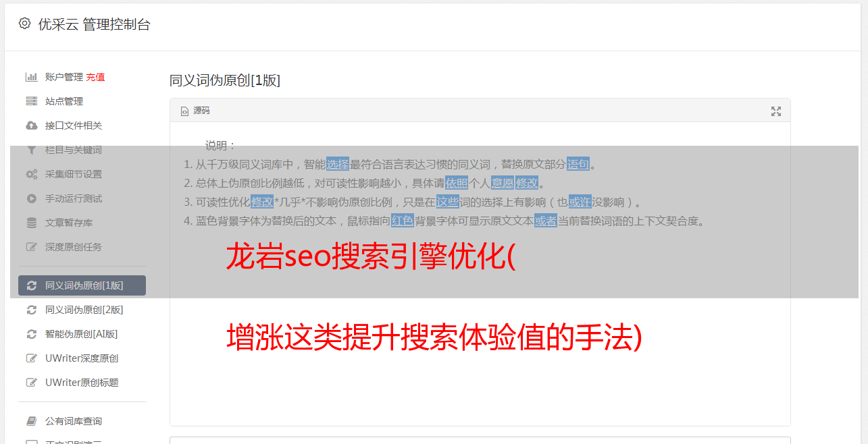Click the 文章暂存库 database icon
The height and width of the screenshot is (444, 868).
[x=31, y=223]
